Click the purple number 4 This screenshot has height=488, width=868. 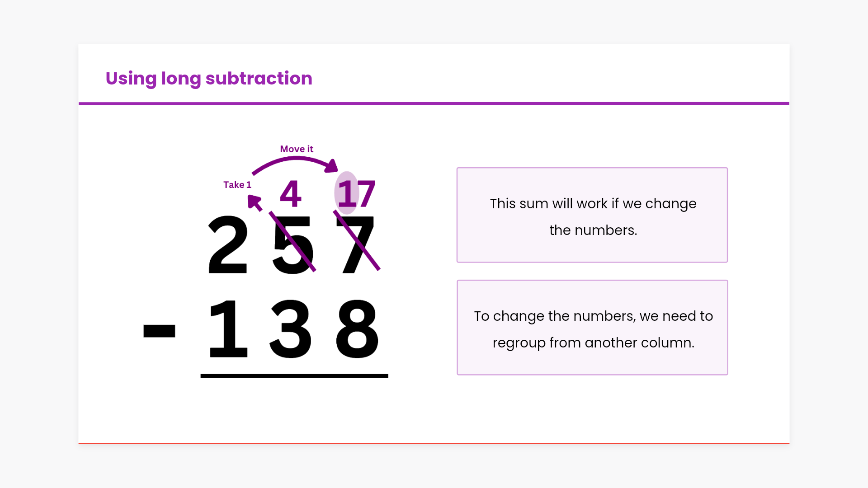291,193
